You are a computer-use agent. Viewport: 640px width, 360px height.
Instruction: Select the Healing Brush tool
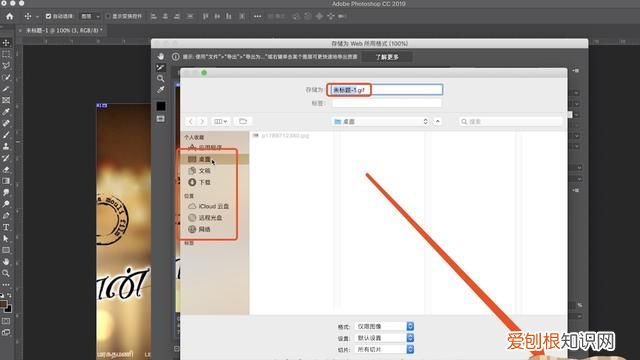click(x=6, y=123)
